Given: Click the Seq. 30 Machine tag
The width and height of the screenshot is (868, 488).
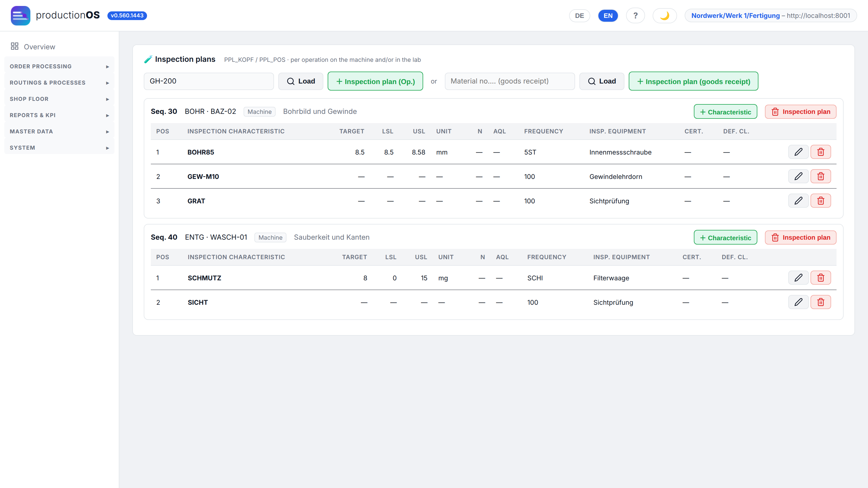Looking at the screenshot, I should (x=259, y=112).
